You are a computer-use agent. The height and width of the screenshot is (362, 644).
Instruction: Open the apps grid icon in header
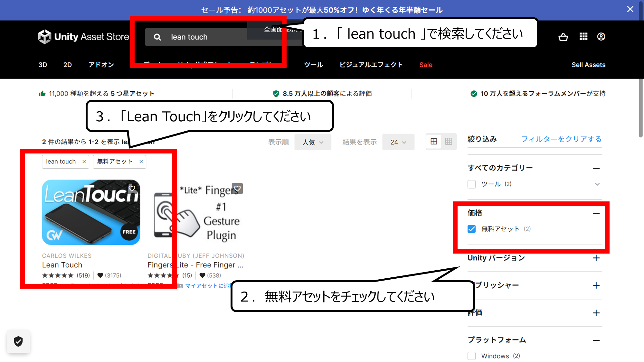click(583, 37)
